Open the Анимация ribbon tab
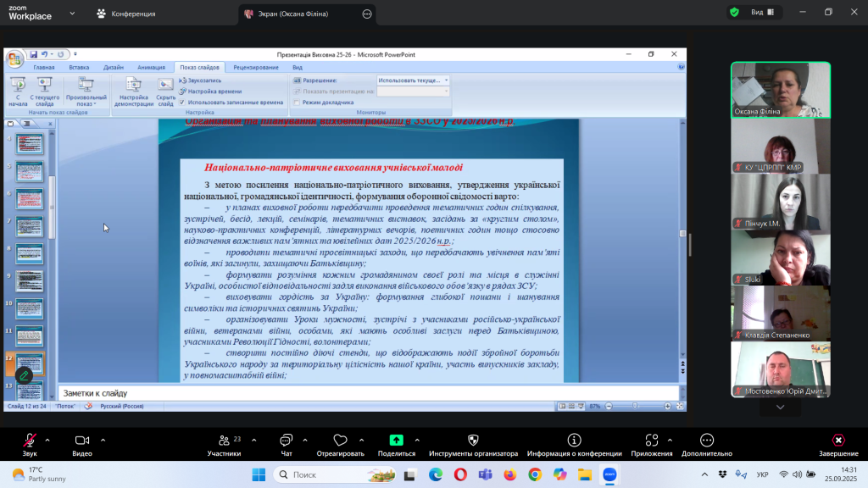 coord(151,67)
